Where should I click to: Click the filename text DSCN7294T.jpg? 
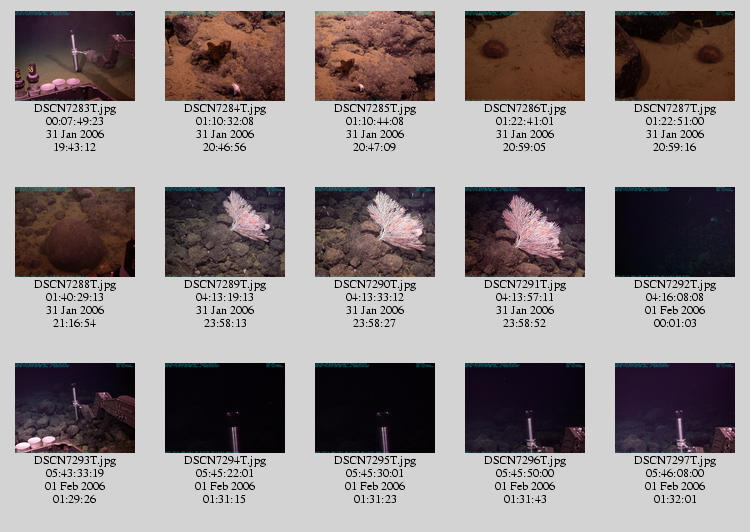[225, 461]
